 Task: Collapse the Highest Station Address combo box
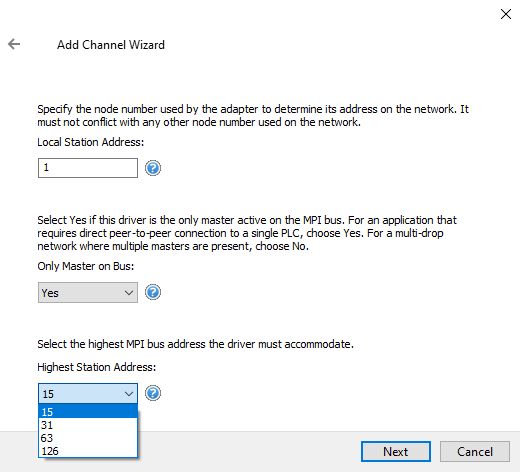point(88,393)
